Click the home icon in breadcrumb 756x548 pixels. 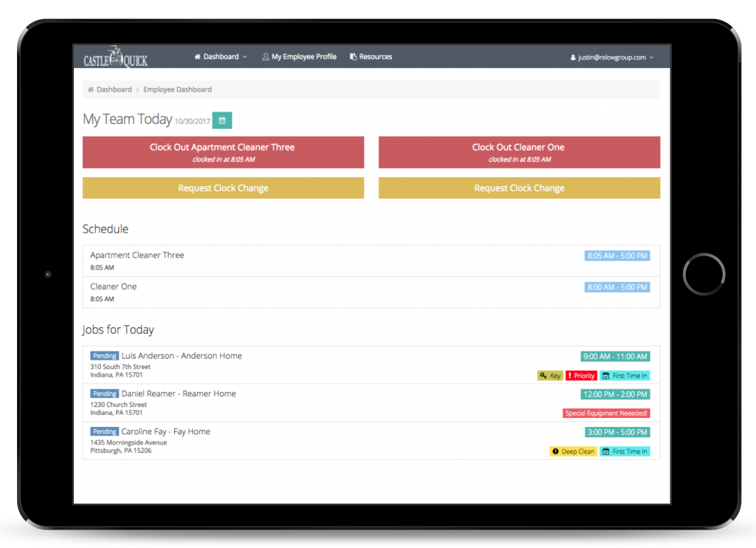tap(91, 89)
